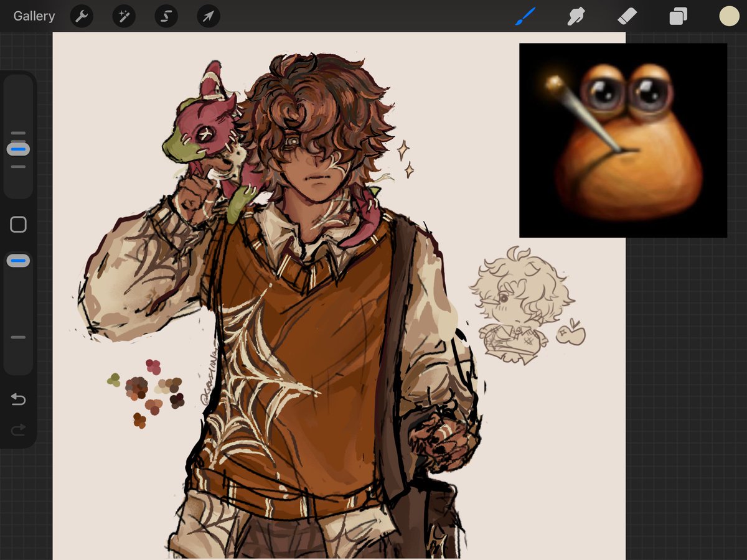Tap the orange Pou reference image
747x560 pixels.
coord(623,140)
